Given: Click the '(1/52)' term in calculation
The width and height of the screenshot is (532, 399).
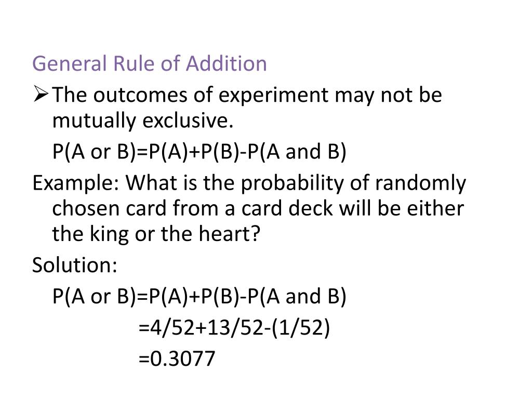Looking at the screenshot, I should (301, 328).
